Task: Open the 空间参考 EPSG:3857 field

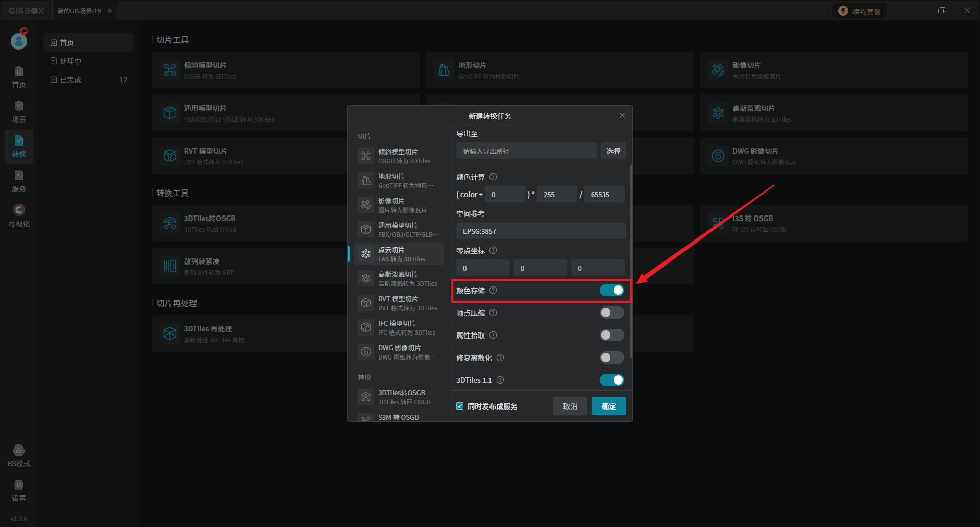Action: coord(541,231)
